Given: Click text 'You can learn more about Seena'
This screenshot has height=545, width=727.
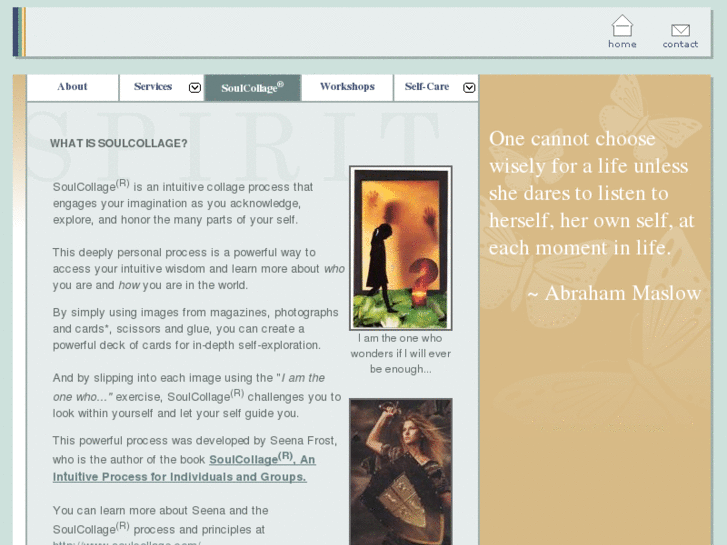Looking at the screenshot, I should 160,511.
